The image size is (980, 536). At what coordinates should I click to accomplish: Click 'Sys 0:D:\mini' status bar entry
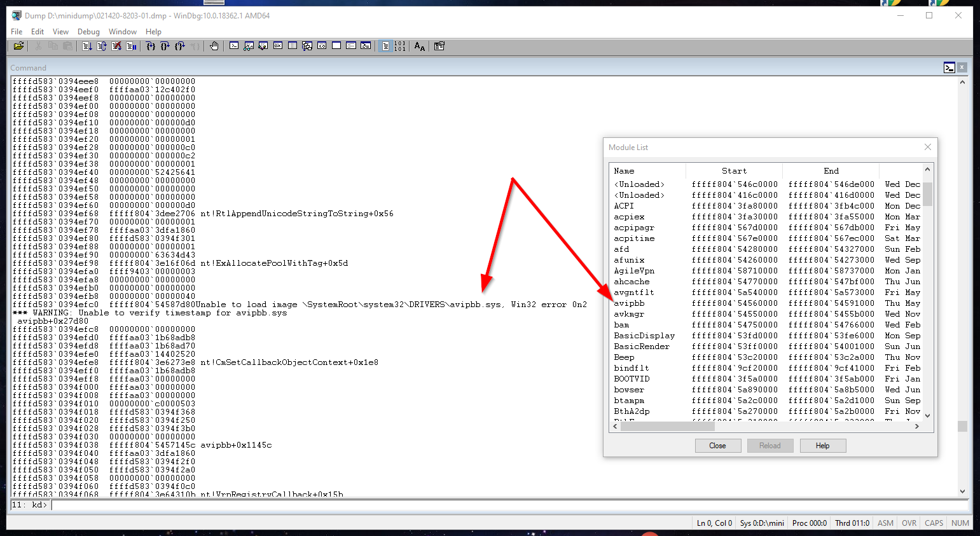point(762,523)
